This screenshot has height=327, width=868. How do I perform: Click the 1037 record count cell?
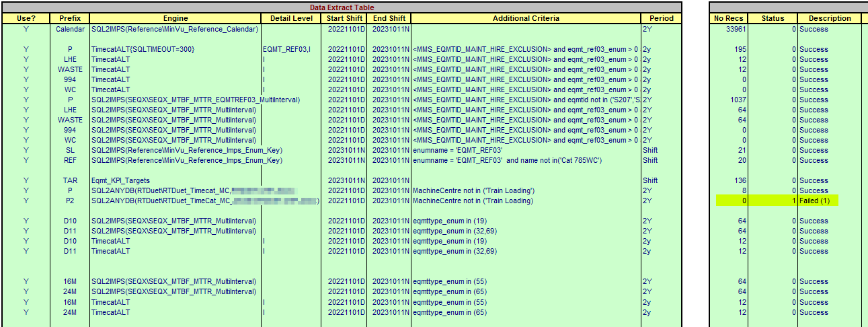click(x=729, y=100)
